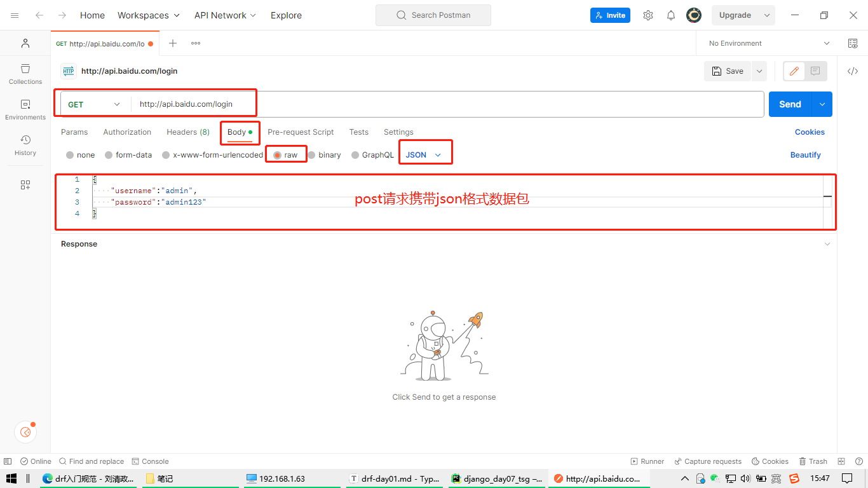Go forward with the right arrow

[x=62, y=15]
